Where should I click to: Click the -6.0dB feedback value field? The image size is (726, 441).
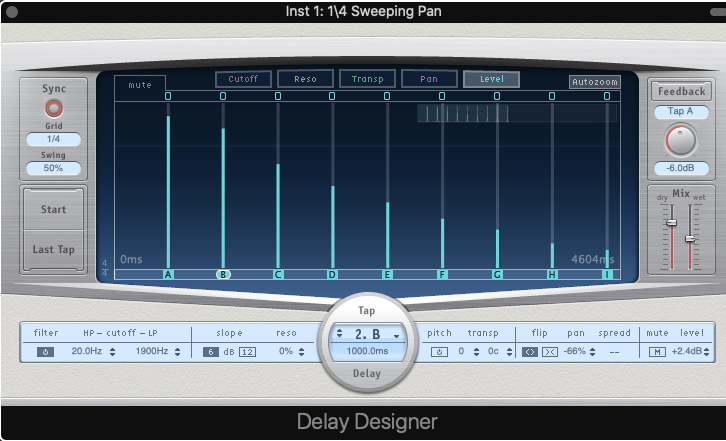(x=681, y=168)
